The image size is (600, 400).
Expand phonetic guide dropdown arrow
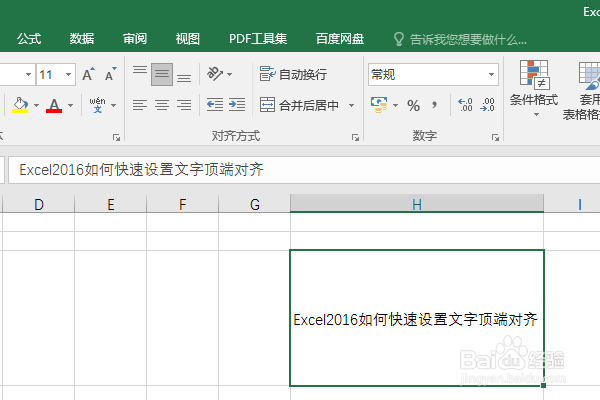click(114, 105)
